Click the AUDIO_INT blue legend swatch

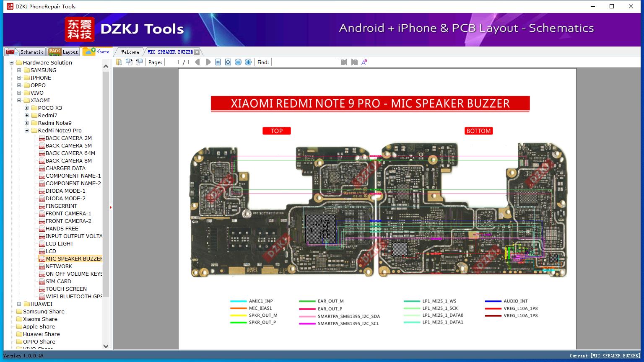pos(493,301)
